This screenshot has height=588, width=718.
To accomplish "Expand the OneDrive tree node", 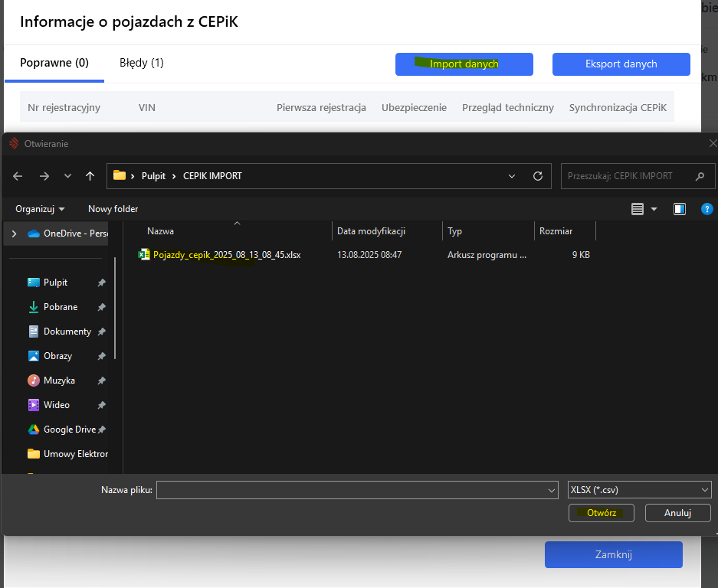I will point(14,234).
